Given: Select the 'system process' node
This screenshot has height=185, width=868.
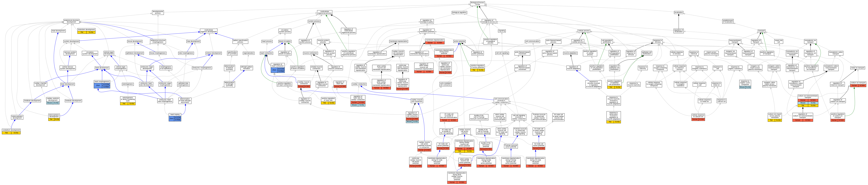Looking at the screenshot, I should pos(314,21).
